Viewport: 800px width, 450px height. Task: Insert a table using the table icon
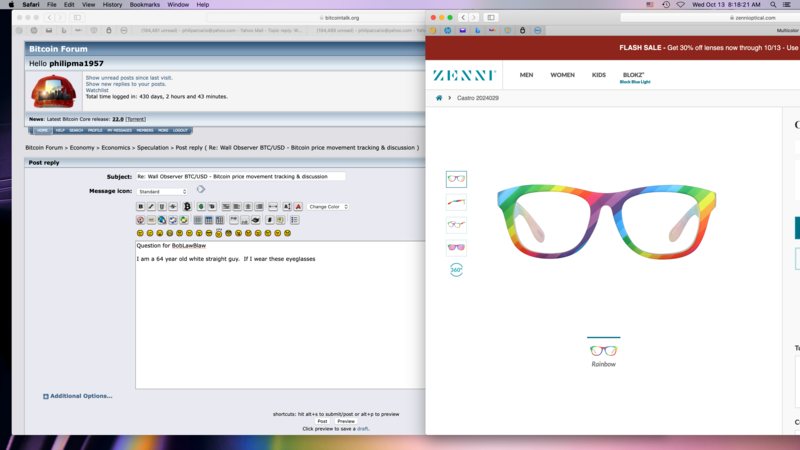(x=197, y=220)
